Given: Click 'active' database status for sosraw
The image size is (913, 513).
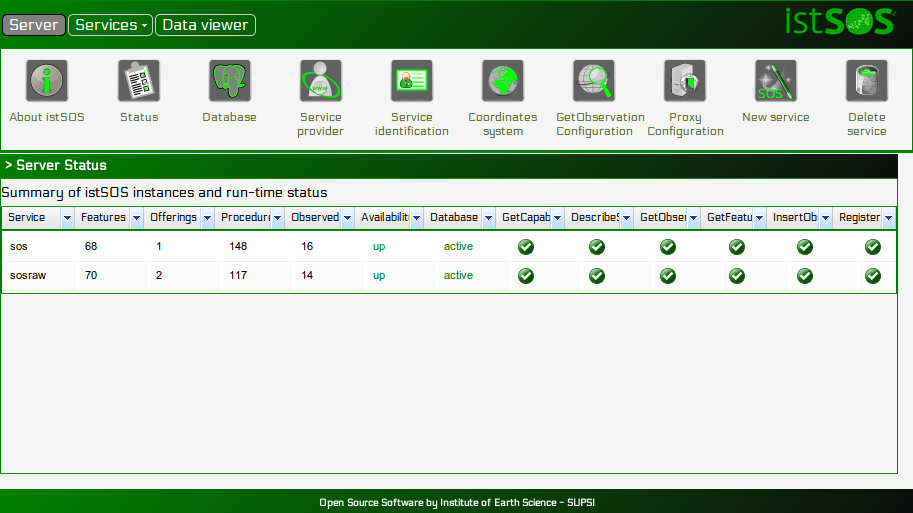Looking at the screenshot, I should pyautogui.click(x=458, y=275).
